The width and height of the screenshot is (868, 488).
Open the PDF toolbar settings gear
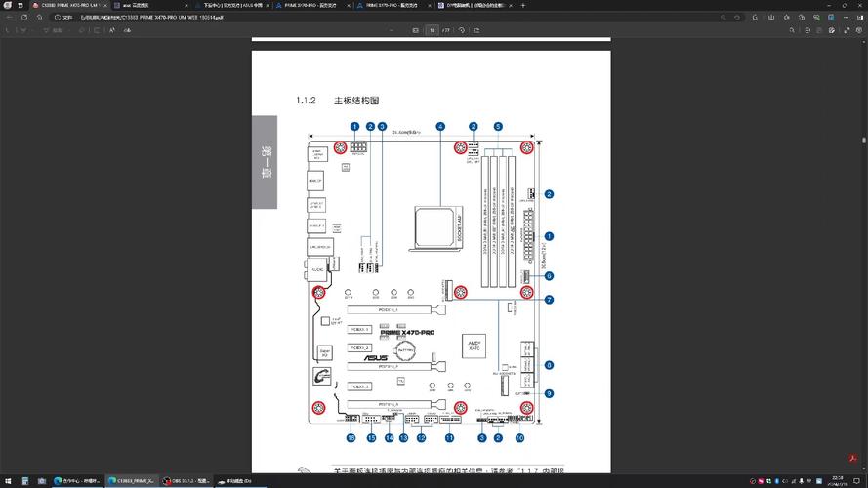[x=858, y=30]
